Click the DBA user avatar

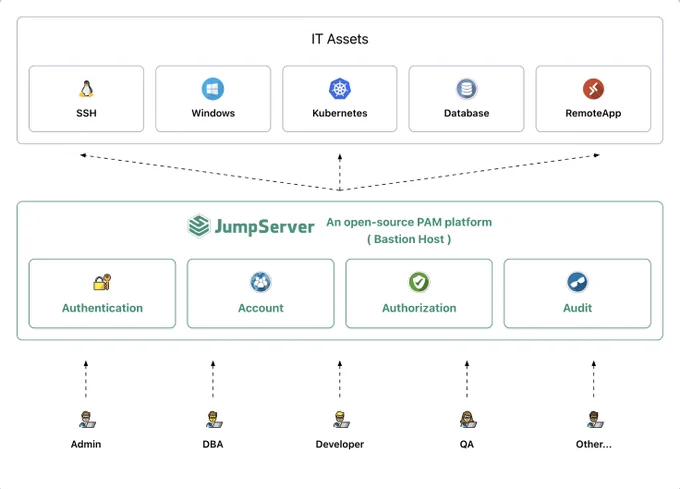pyautogui.click(x=214, y=420)
